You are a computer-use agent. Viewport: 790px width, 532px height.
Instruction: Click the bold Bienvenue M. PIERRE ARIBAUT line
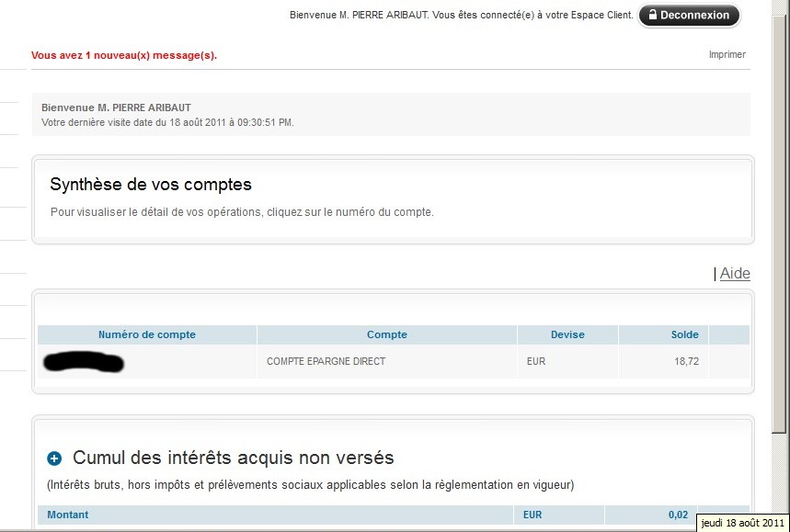click(x=116, y=108)
